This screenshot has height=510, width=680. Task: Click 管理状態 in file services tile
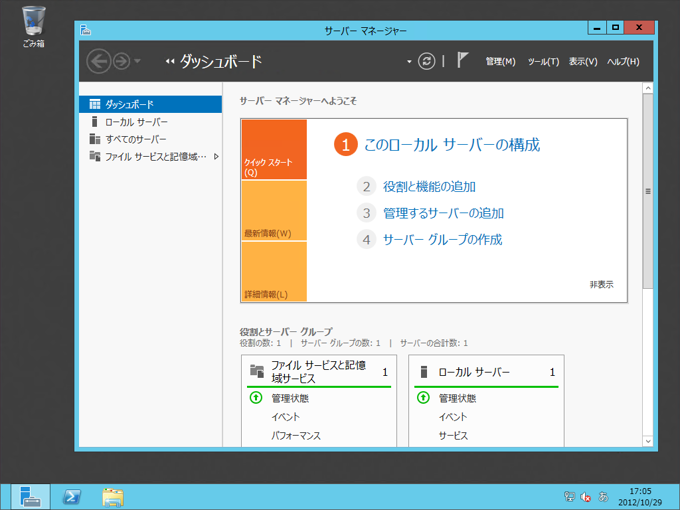(x=290, y=398)
